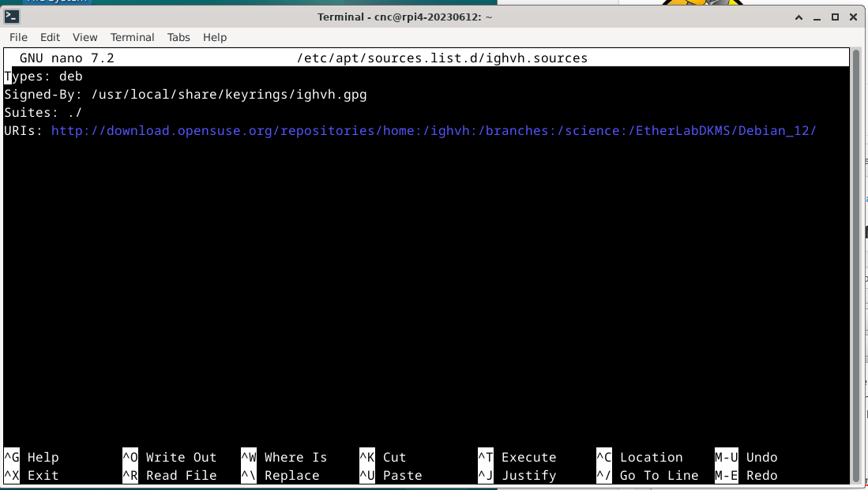
Task: Click the 'URIs:' label
Action: tap(23, 130)
